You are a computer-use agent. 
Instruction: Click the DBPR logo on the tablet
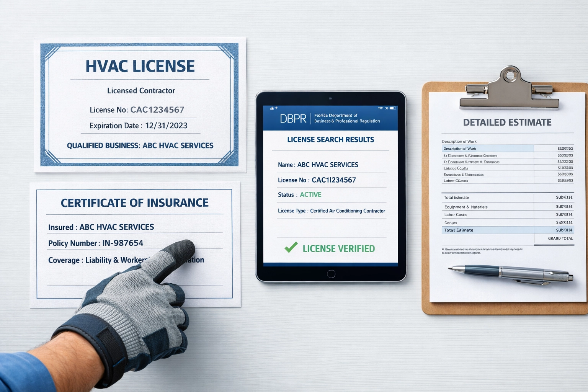tap(292, 118)
